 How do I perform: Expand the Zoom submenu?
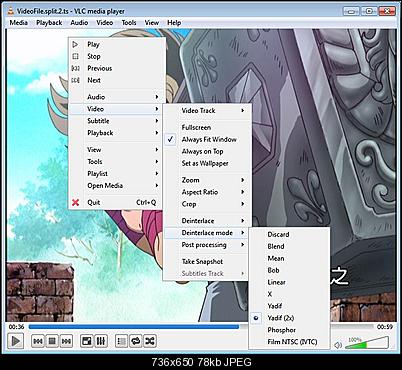[x=206, y=180]
